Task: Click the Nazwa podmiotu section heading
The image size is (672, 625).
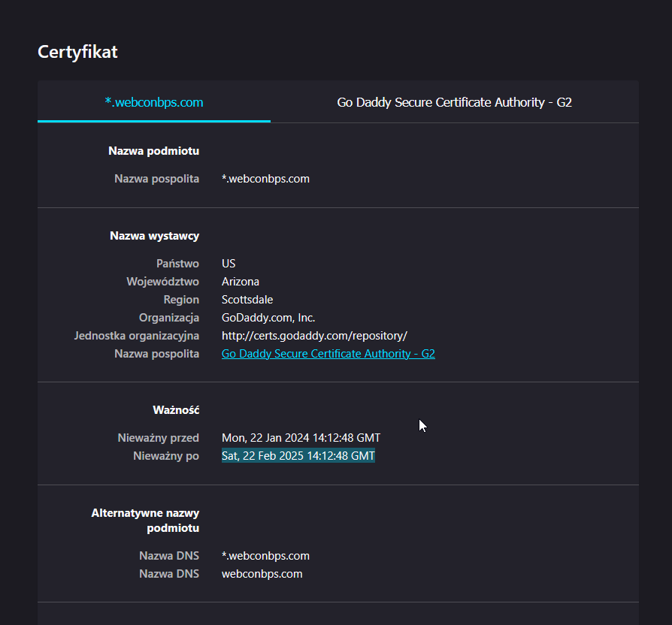Action: (153, 151)
